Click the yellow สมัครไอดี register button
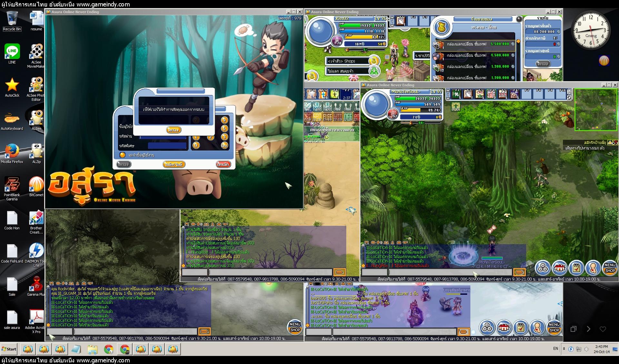This screenshot has height=364, width=619. tap(174, 164)
